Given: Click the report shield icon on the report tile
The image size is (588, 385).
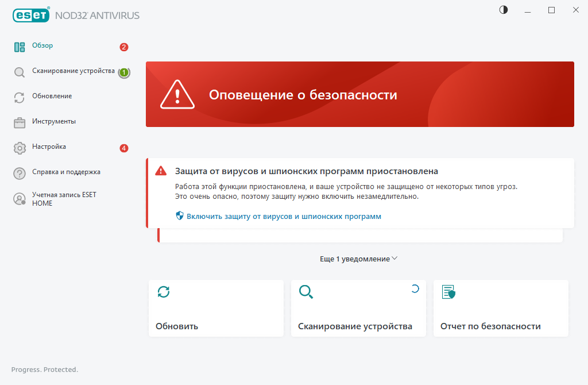Looking at the screenshot, I should tap(448, 292).
